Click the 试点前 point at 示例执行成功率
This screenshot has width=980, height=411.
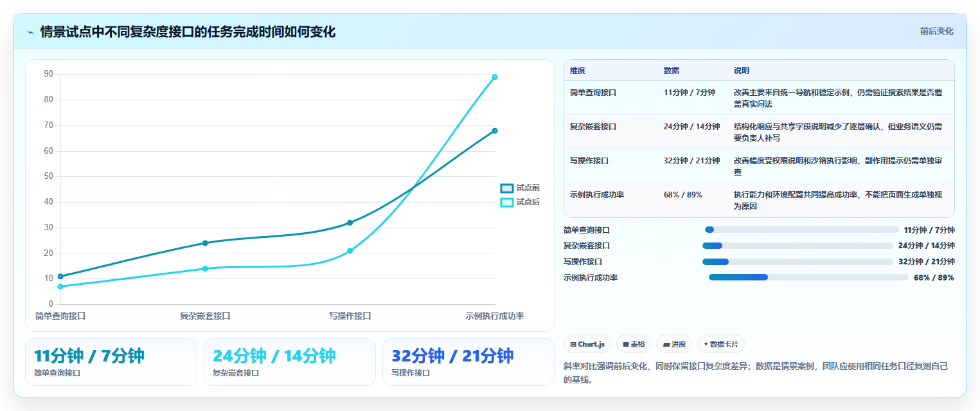495,131
